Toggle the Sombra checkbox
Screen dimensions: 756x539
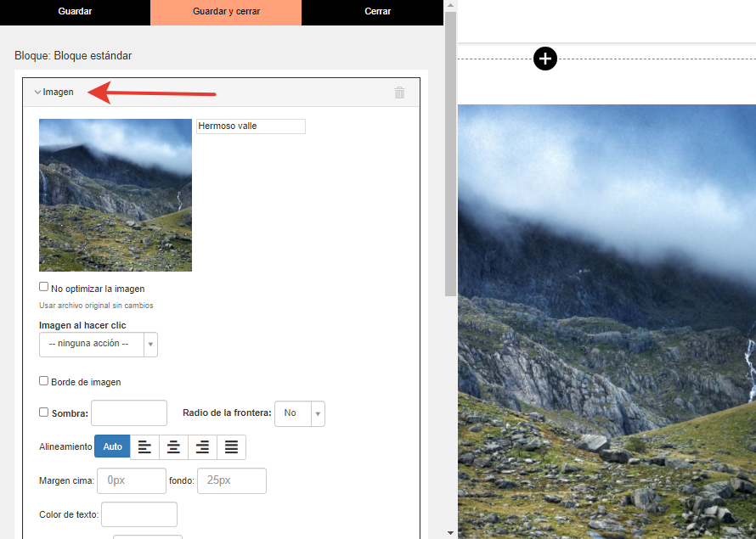(x=44, y=413)
